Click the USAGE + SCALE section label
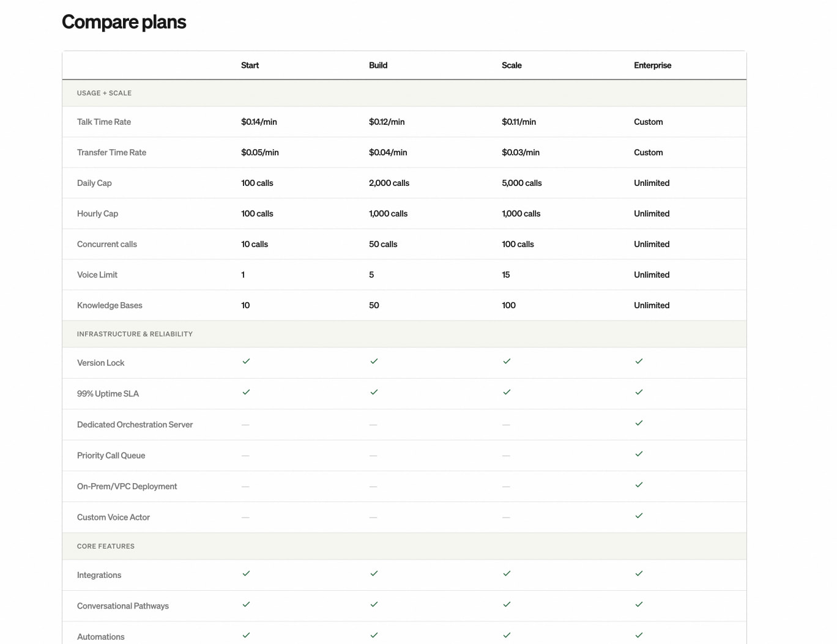Screen dimensions: 837x644 point(104,93)
